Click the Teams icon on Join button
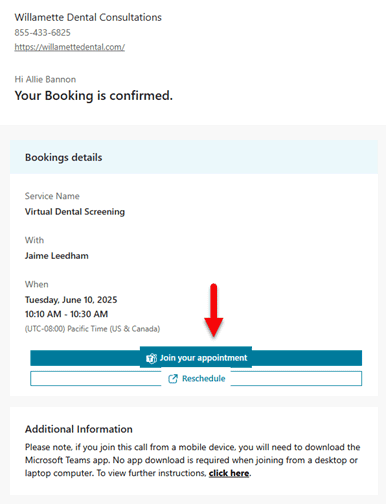 [x=151, y=358]
